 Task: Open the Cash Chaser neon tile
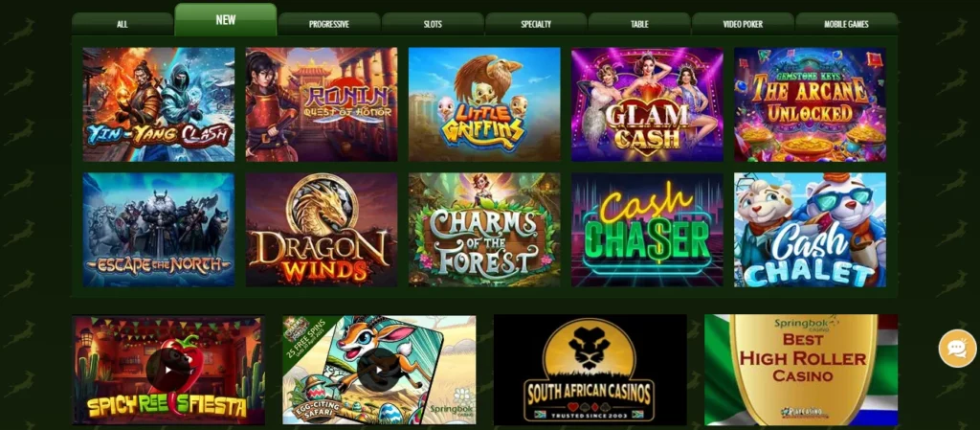647,230
